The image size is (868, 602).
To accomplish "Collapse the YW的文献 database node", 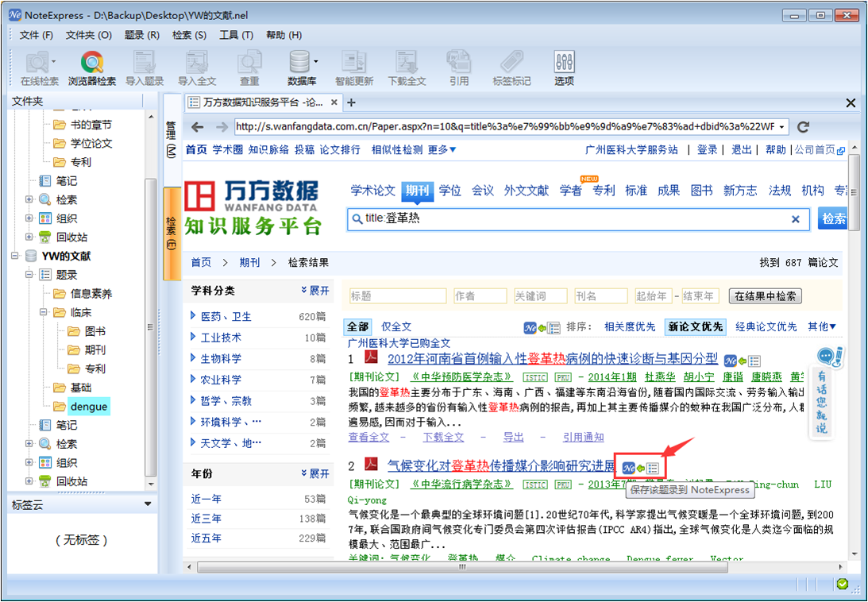I will tap(16, 256).
